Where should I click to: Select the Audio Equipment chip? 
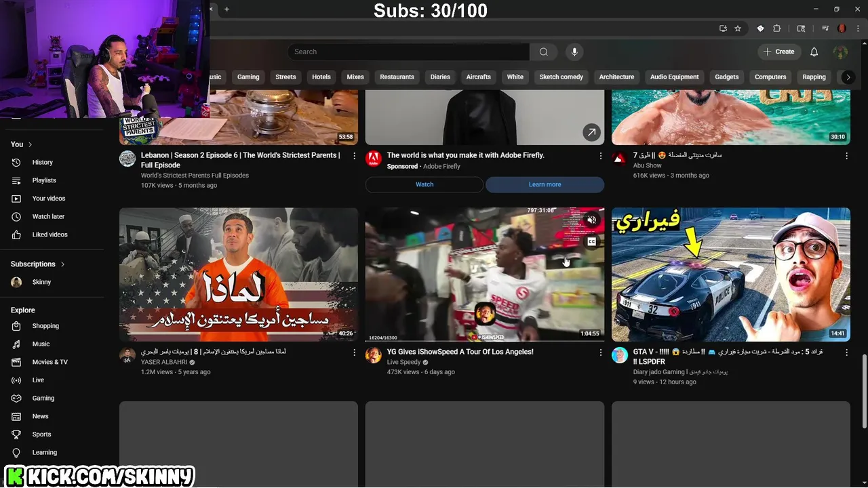click(674, 77)
